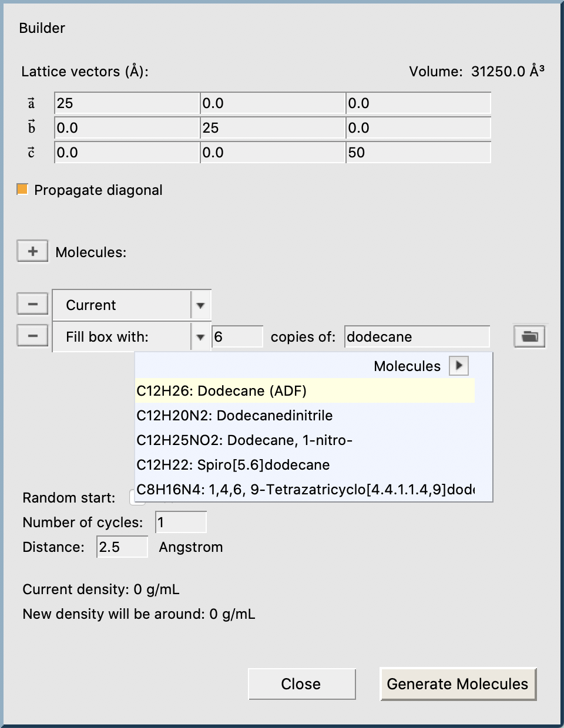564x728 pixels.
Task: Open the Fill box with dropdown
Action: coord(199,336)
